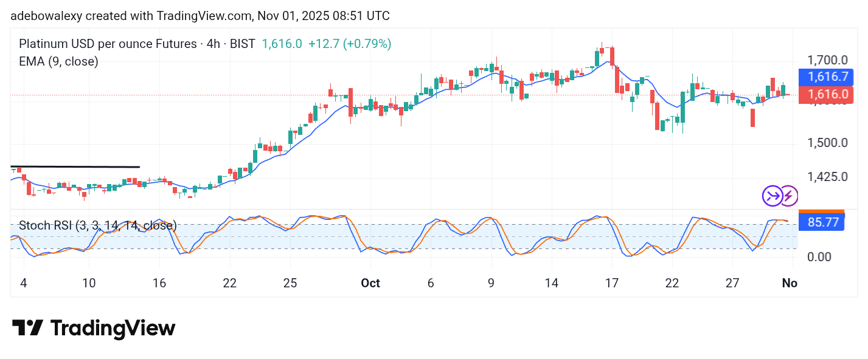
Task: Click the price scale on the right edge
Action: (830, 143)
